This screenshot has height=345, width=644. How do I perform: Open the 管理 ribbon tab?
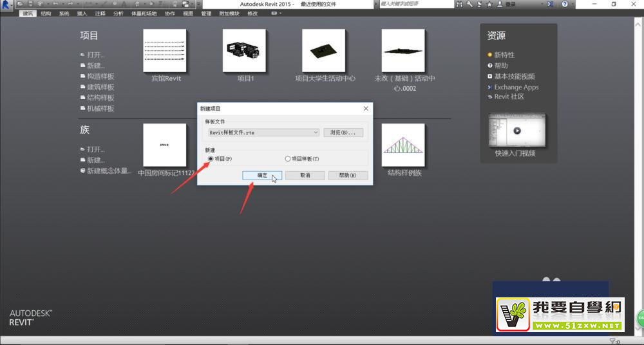click(x=205, y=13)
